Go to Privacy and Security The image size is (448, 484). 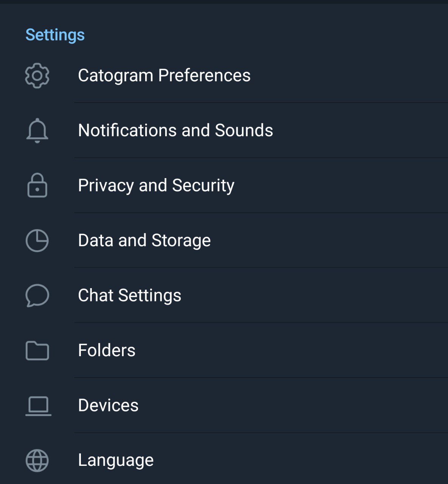click(x=224, y=185)
